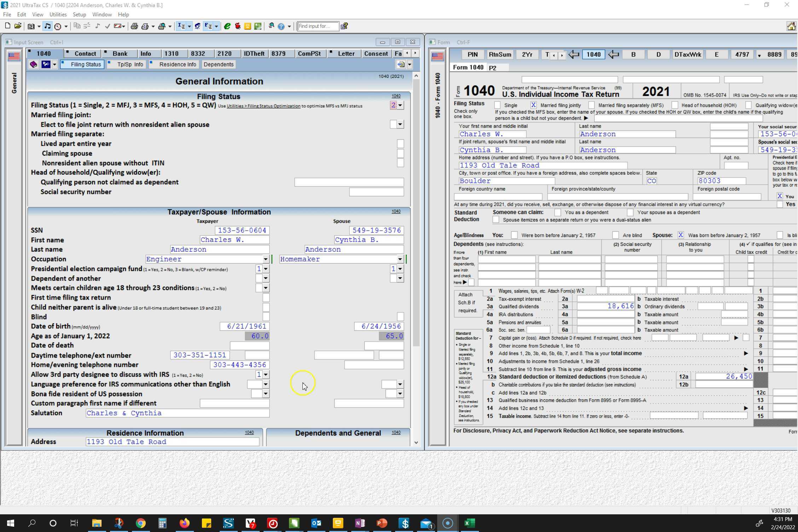
Task: Open a client using the Open folder icon
Action: click(x=18, y=25)
